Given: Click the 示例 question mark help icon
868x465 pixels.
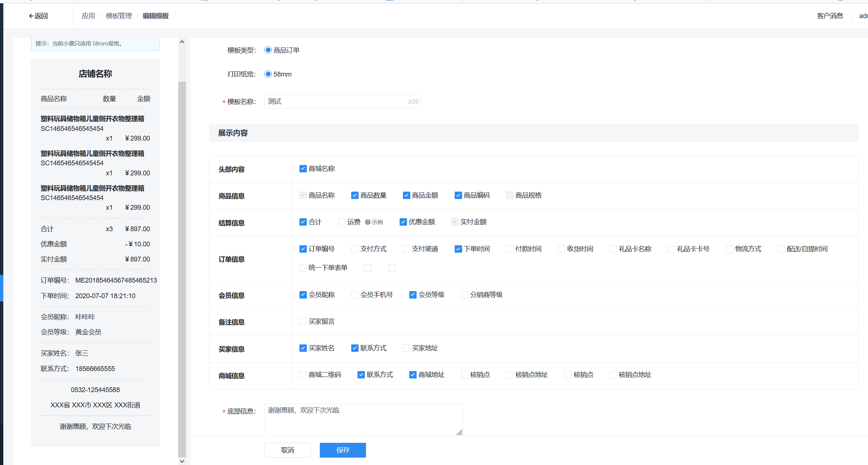Looking at the screenshot, I should [367, 222].
